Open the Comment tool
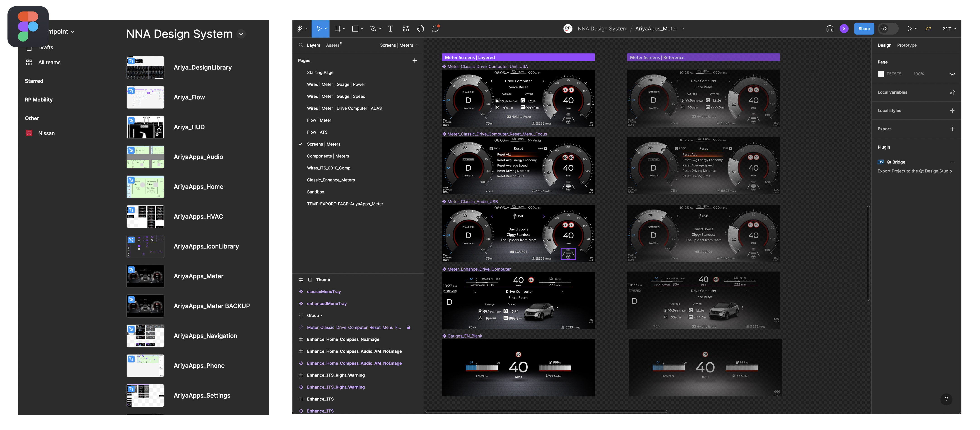 (436, 29)
